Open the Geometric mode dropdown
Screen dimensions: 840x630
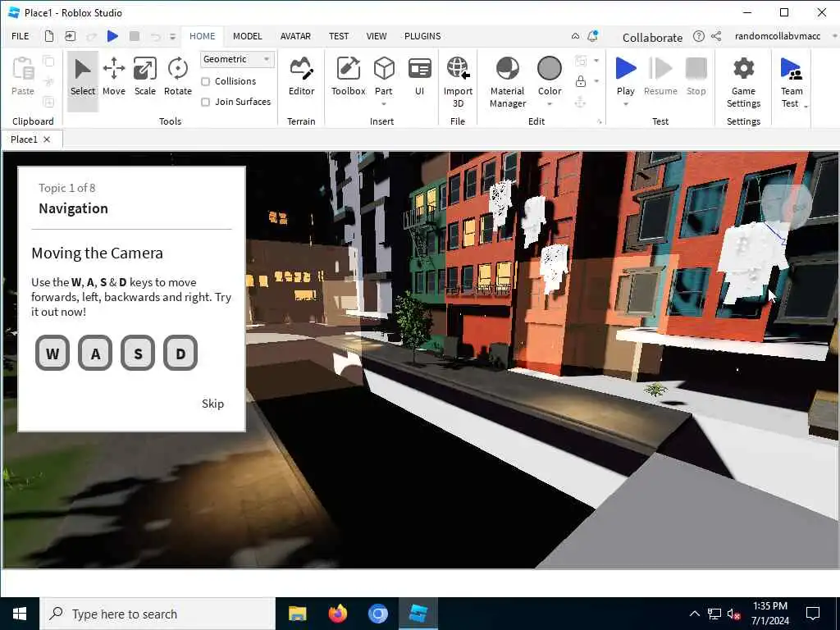(x=237, y=59)
